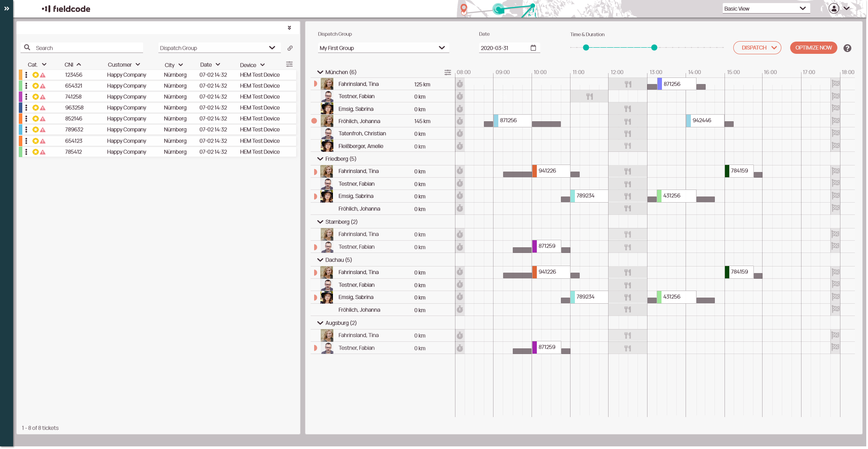The width and height of the screenshot is (868, 449).
Task: Click stopwatch icon for Fröhlich, Johanna in München
Action: point(460,121)
